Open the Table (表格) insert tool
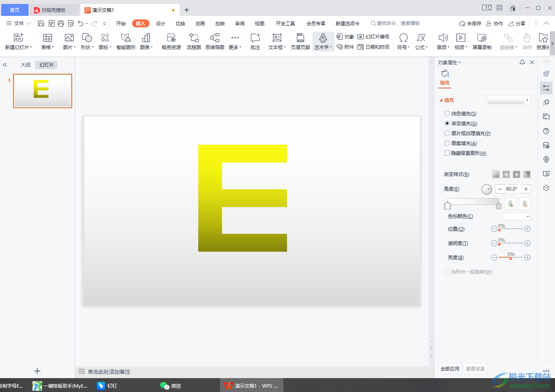This screenshot has height=392, width=555. coord(48,42)
